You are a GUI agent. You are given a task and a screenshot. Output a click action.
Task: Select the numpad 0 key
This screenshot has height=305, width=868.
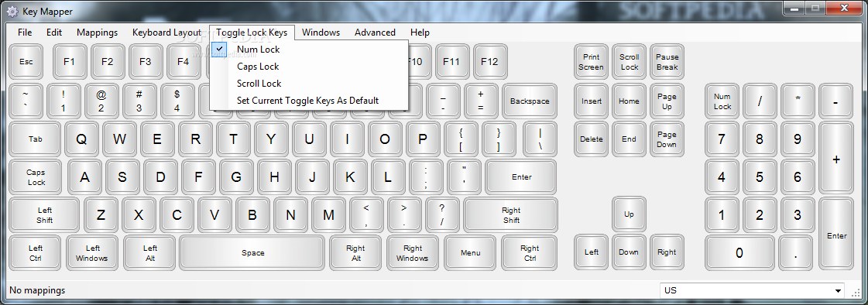(x=739, y=253)
